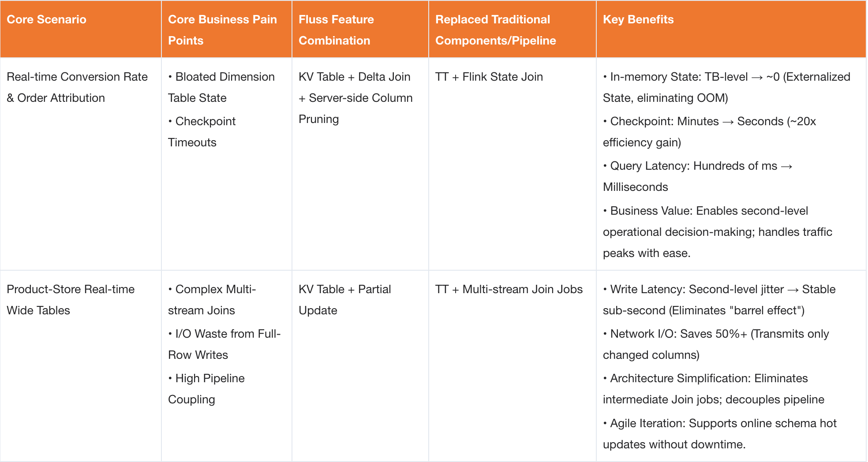Click the Core Scenario column header

(46, 20)
